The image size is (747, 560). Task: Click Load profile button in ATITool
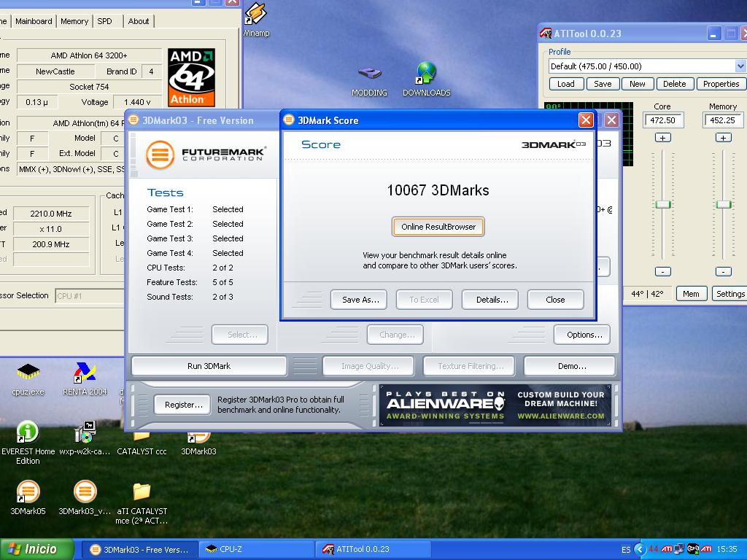(x=565, y=84)
